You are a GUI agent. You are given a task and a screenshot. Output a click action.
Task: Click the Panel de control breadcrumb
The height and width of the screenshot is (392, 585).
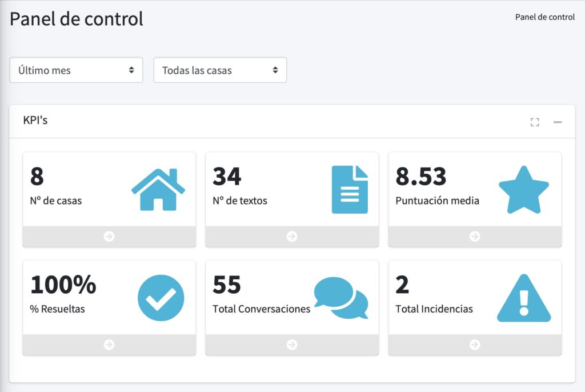pyautogui.click(x=545, y=17)
